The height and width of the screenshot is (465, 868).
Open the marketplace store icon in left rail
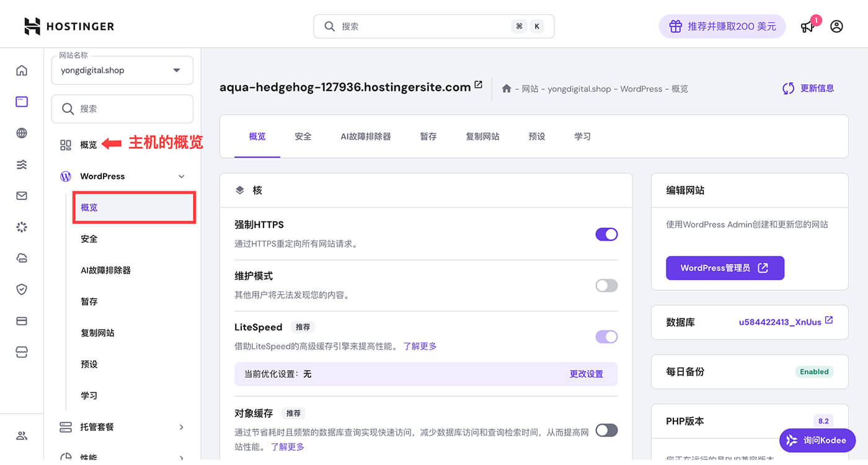[22, 352]
